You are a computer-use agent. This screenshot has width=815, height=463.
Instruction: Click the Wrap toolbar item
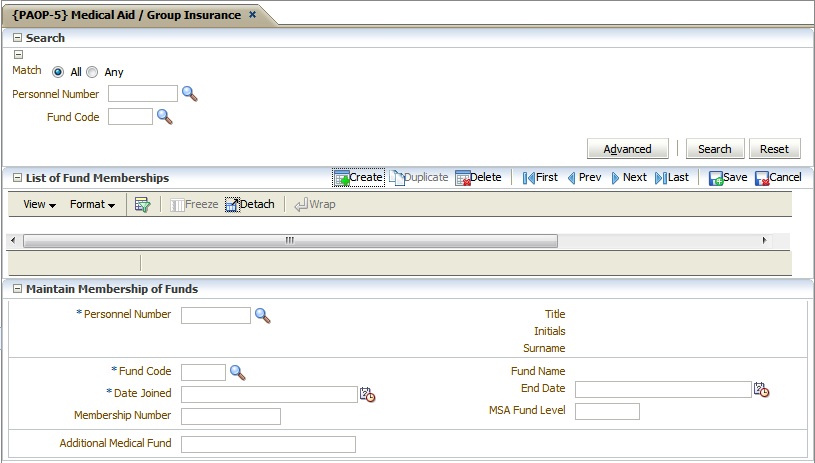(315, 204)
